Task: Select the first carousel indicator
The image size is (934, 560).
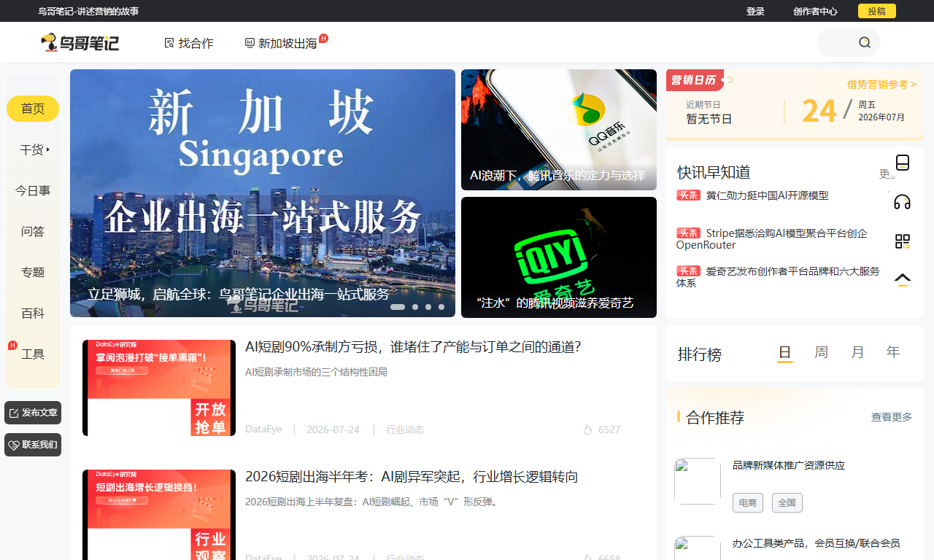Action: 398,307
